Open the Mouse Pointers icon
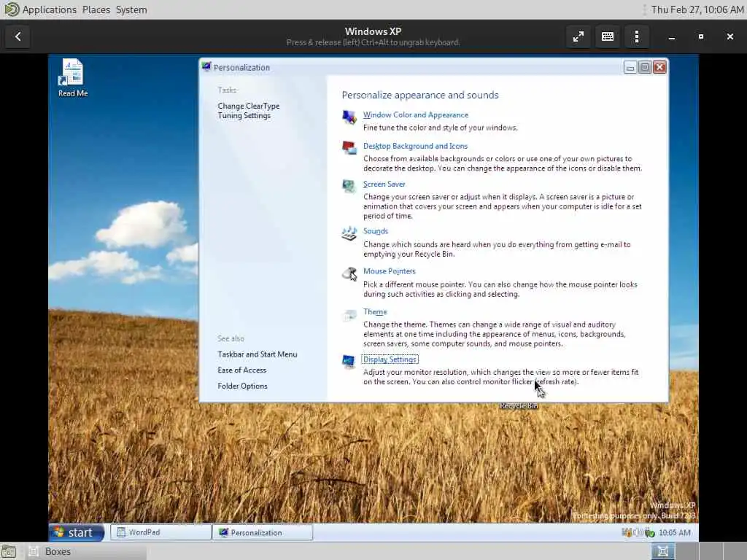The height and width of the screenshot is (560, 747). click(x=349, y=273)
